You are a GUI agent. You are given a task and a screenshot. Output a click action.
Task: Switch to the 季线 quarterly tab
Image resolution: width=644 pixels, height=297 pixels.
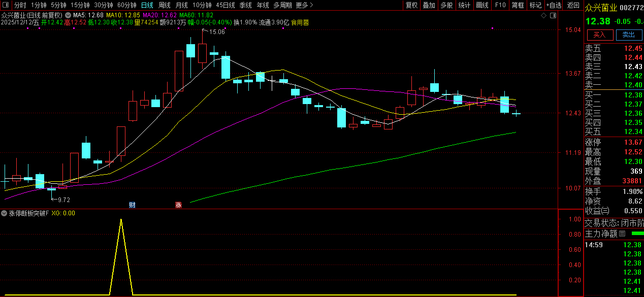pos(245,5)
